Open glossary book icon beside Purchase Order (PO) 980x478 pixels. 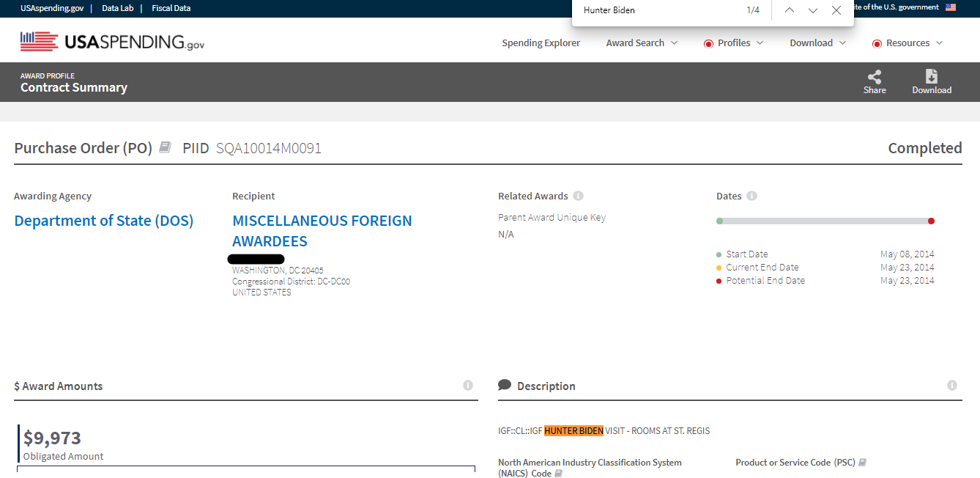pos(166,147)
